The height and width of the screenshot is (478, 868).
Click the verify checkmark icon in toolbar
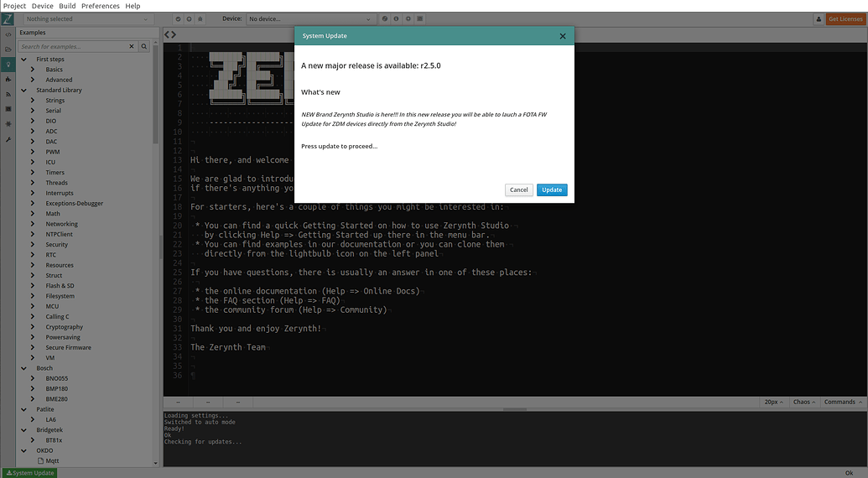click(179, 18)
